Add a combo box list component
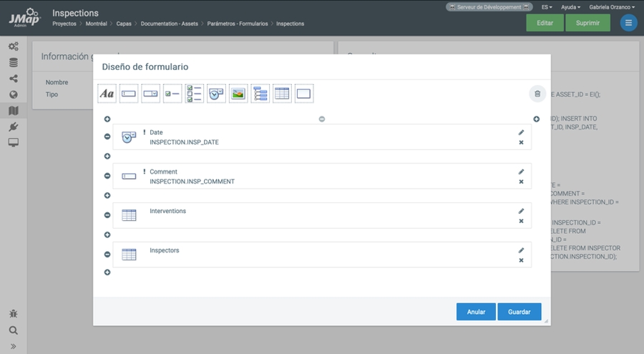Viewport: 644px width, 354px height. pos(150,94)
